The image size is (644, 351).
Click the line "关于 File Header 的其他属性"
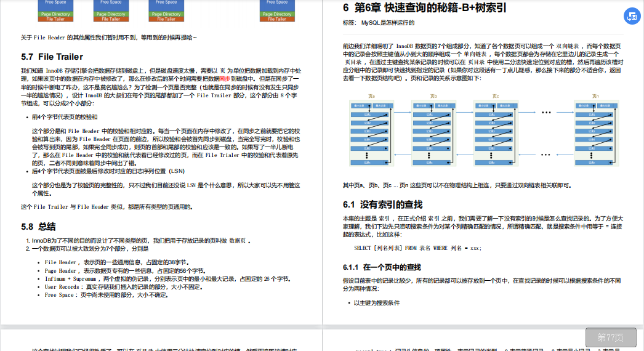pyautogui.click(x=109, y=38)
